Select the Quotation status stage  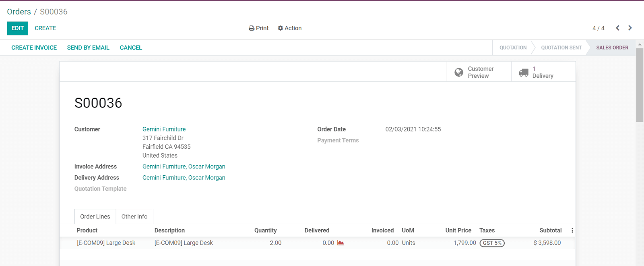click(513, 48)
